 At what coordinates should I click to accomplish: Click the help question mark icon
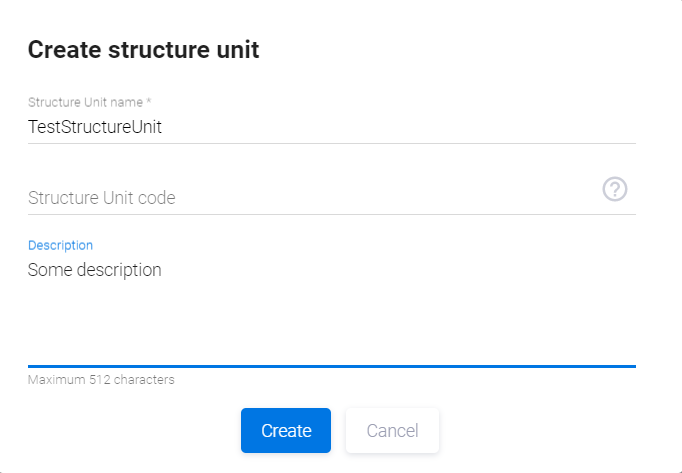coord(615,189)
